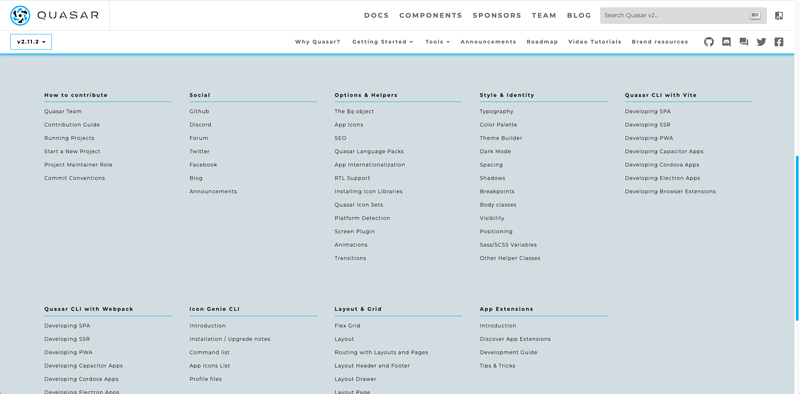Open the Roadmap nav link

[542, 42]
